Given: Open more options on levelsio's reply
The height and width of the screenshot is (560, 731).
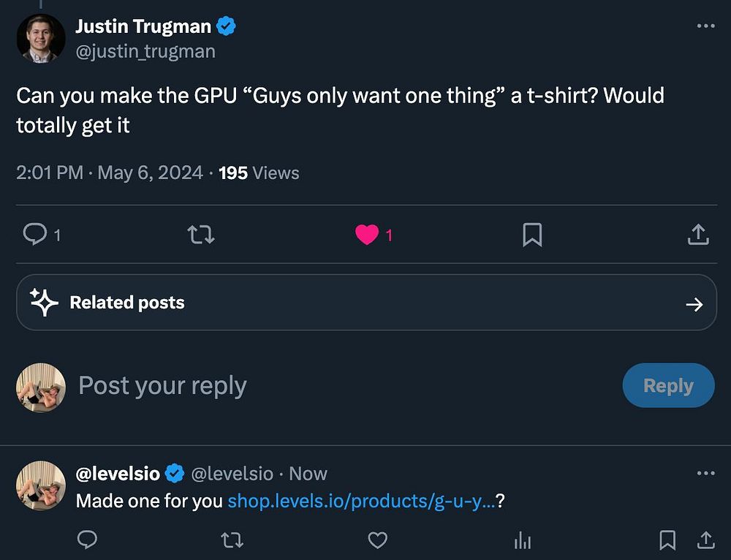Looking at the screenshot, I should (705, 474).
